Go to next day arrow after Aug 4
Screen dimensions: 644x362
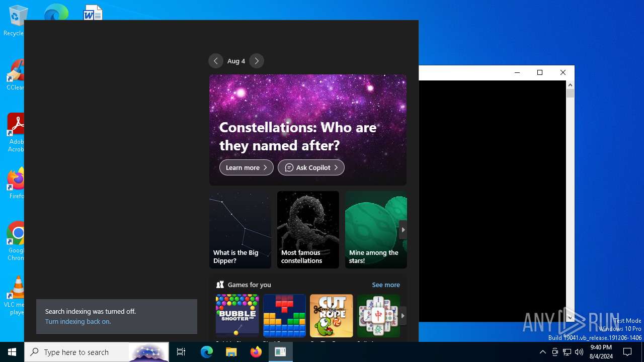point(257,61)
